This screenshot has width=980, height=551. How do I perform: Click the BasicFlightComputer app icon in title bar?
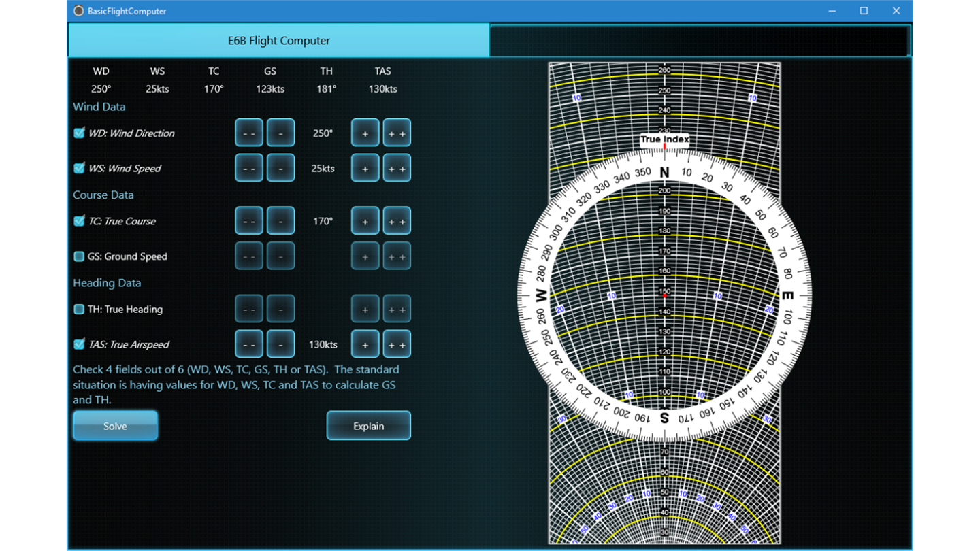pyautogui.click(x=79, y=11)
